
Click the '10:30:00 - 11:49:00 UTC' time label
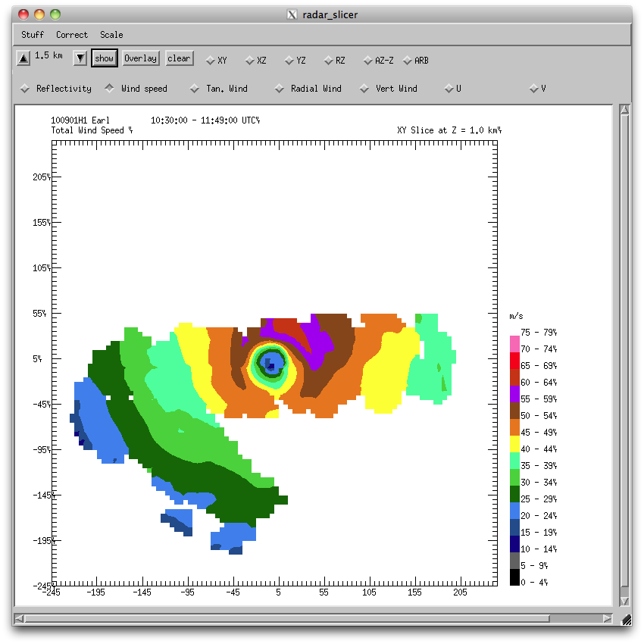click(x=205, y=120)
